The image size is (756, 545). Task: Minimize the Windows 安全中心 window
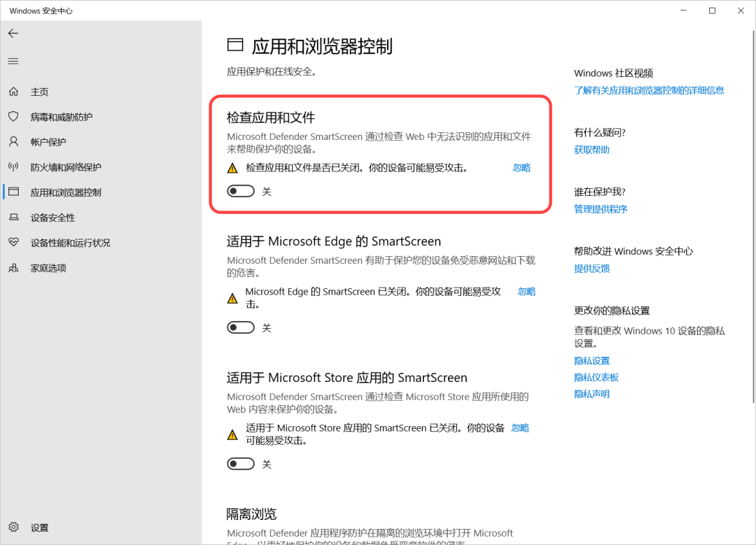(683, 10)
